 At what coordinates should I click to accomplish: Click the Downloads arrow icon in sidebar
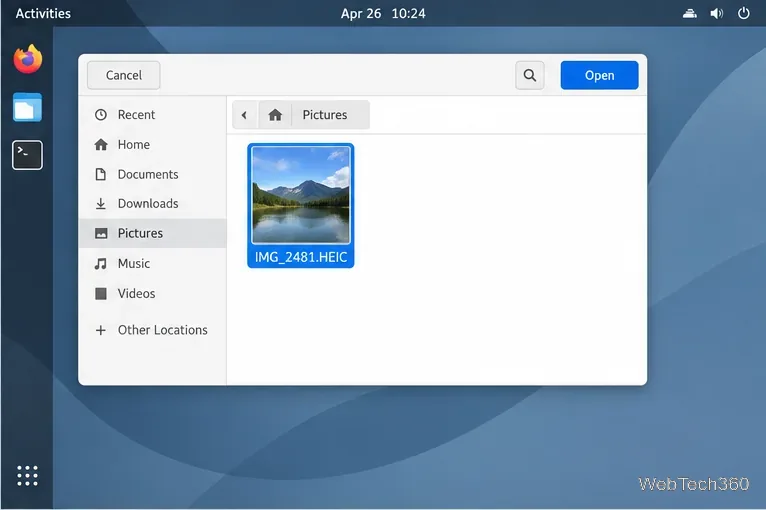pyautogui.click(x=101, y=204)
